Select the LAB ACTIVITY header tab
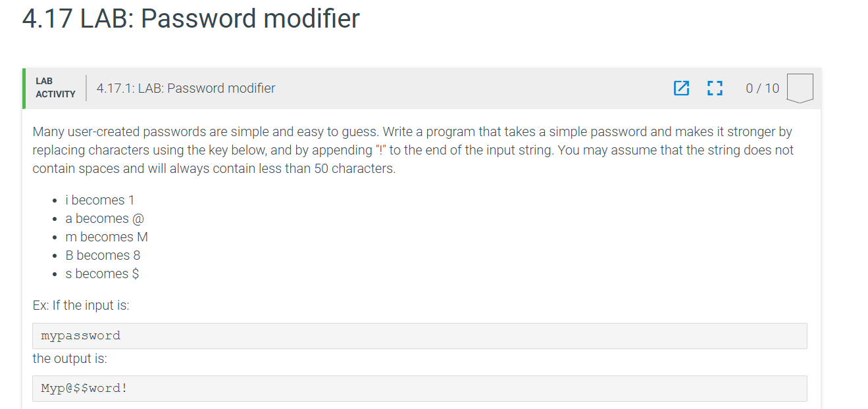The image size is (868, 409). point(55,87)
